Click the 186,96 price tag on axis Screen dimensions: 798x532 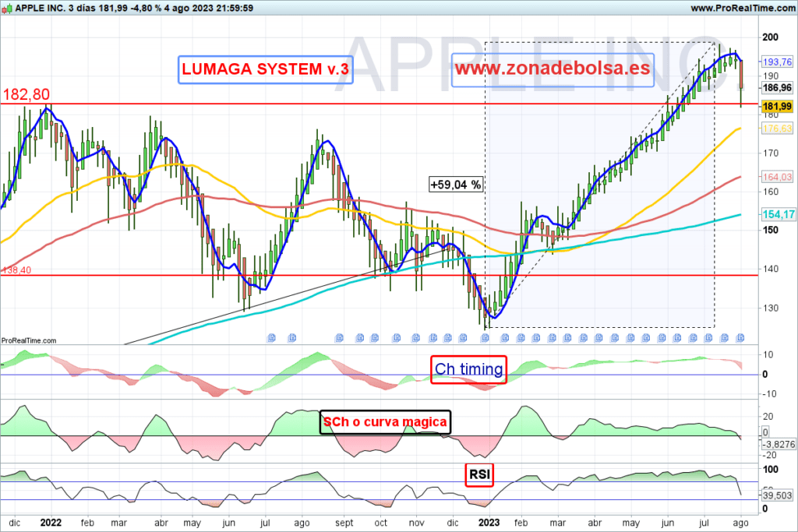777,88
